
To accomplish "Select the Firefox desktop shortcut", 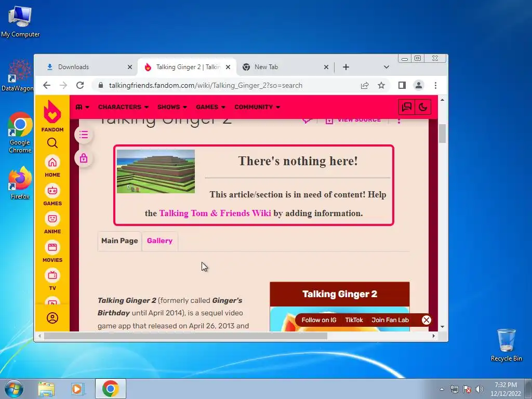I will (x=20, y=183).
